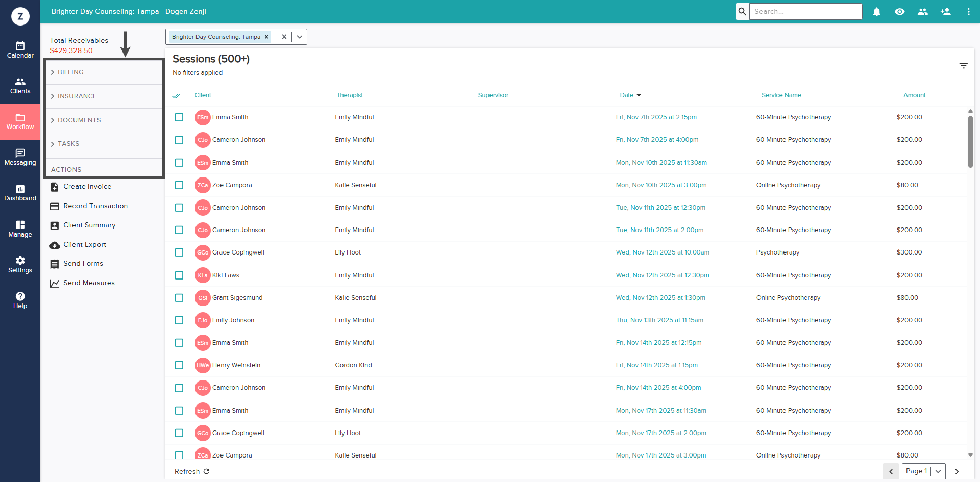
Task: Open the office selector dropdown arrow
Action: click(300, 37)
